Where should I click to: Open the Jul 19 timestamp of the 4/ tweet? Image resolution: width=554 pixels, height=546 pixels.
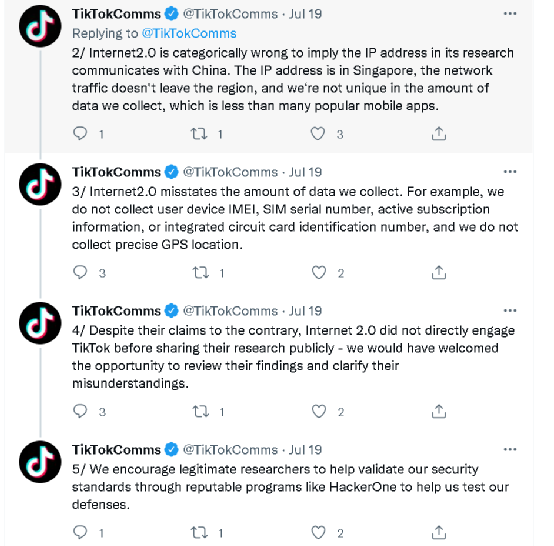coord(305,311)
